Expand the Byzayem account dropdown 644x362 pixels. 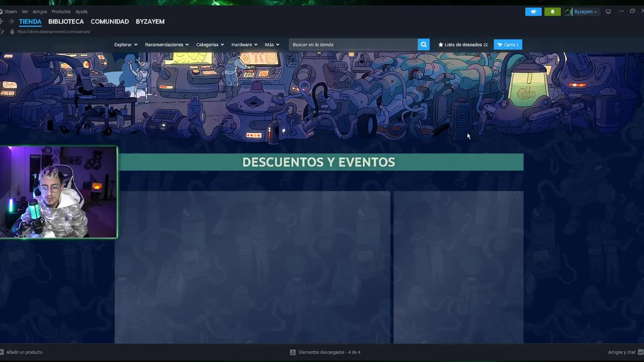(x=586, y=12)
